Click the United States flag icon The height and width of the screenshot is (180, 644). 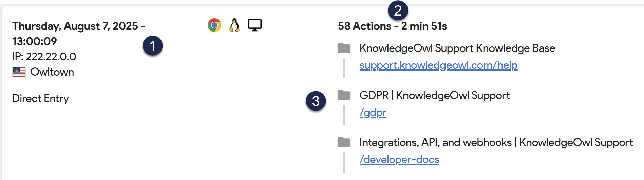(19, 72)
